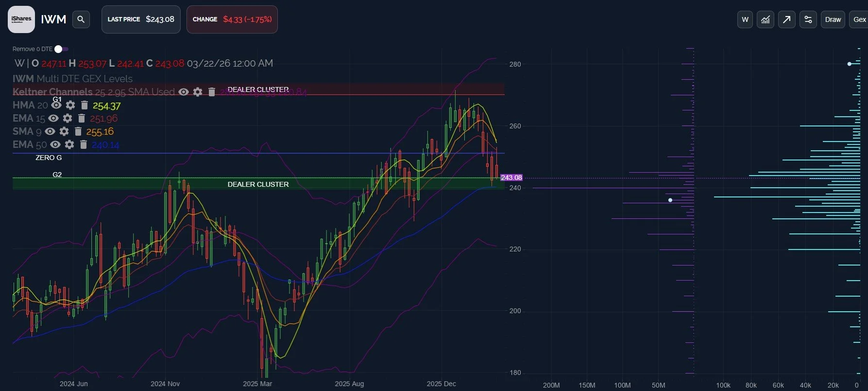Click the green DEALER CLUSTER label
868x391 pixels.
[258, 184]
